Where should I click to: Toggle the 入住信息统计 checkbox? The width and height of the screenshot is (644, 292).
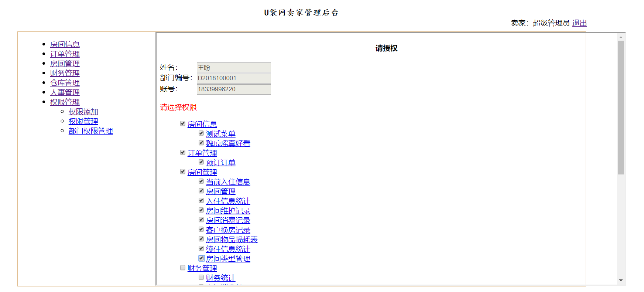[x=201, y=200]
